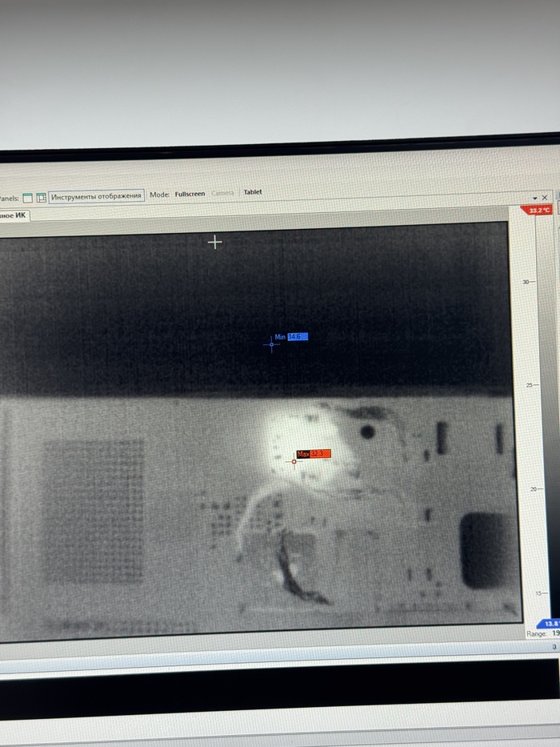Click the pin icon below the scale
This screenshot has width=560, height=747.
554,645
